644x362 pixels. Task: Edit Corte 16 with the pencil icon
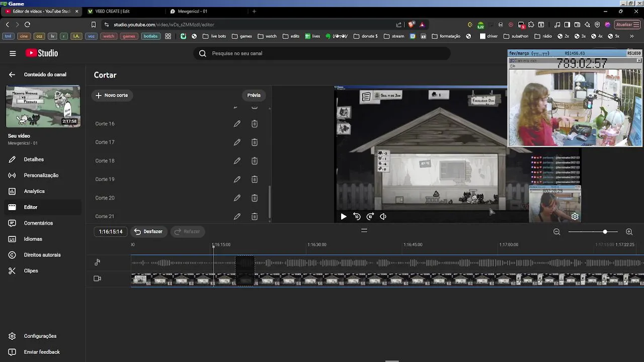click(237, 124)
